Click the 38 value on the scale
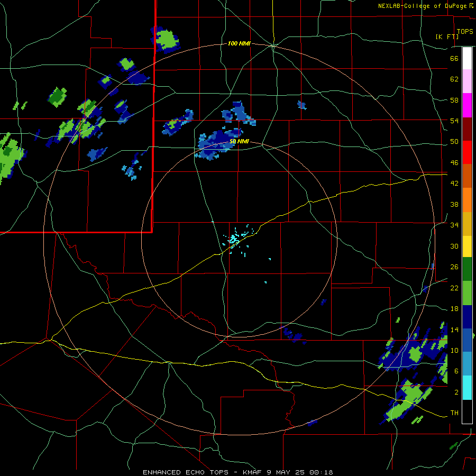Screen dimensions: 476x476 454,204
